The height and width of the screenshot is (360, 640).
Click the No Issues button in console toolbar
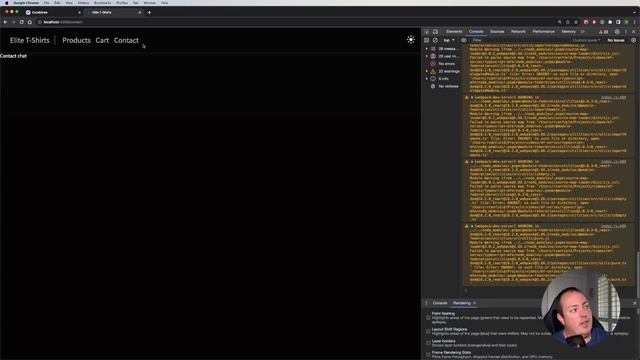616,40
